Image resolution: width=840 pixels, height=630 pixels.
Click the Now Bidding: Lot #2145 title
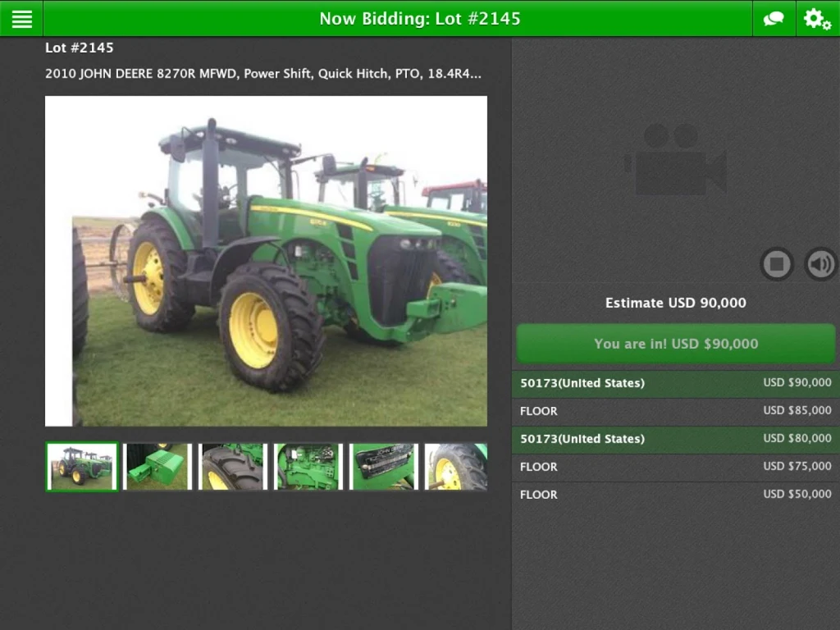click(x=420, y=19)
